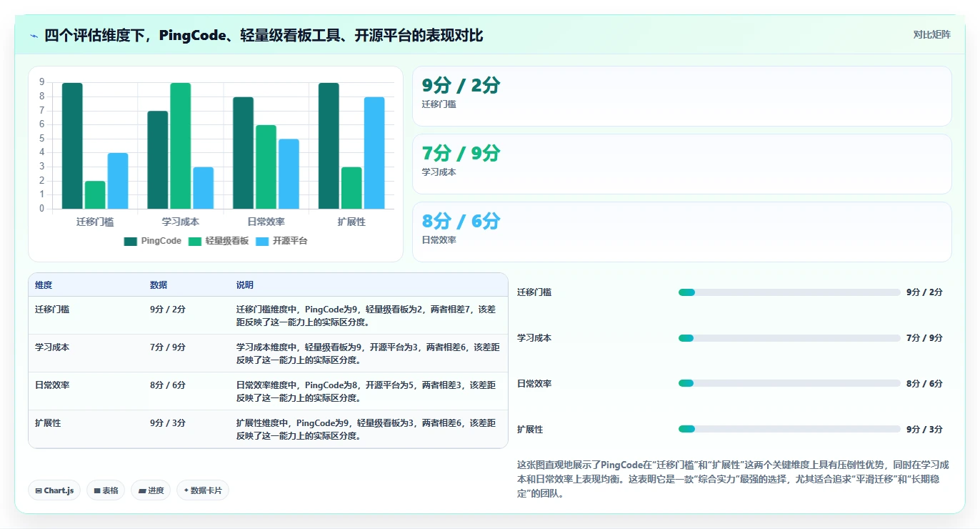Click the Chart.js tag chip
The height and width of the screenshot is (529, 980).
pos(55,490)
